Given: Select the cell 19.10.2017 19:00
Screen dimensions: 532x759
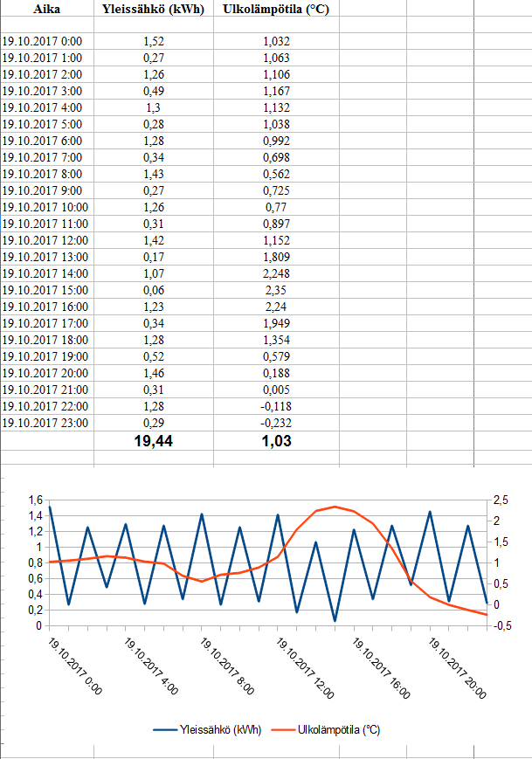Looking at the screenshot, I should click(x=47, y=356).
